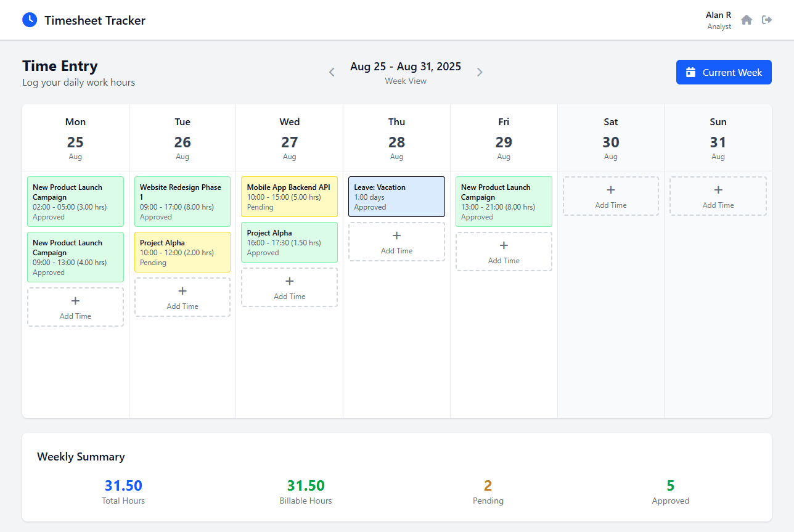Open the Leave: Vacation entry on Thursday
Screen dimensions: 794x532
click(x=396, y=197)
